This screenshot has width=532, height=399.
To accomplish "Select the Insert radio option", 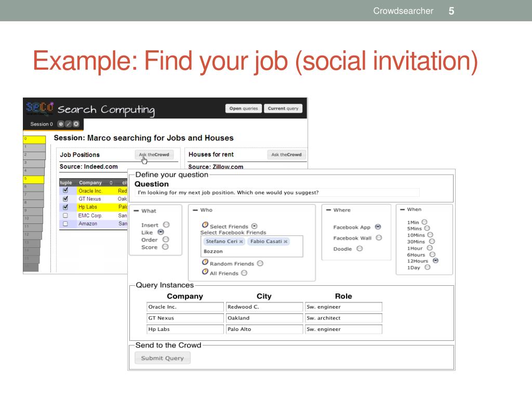I will [x=166, y=224].
